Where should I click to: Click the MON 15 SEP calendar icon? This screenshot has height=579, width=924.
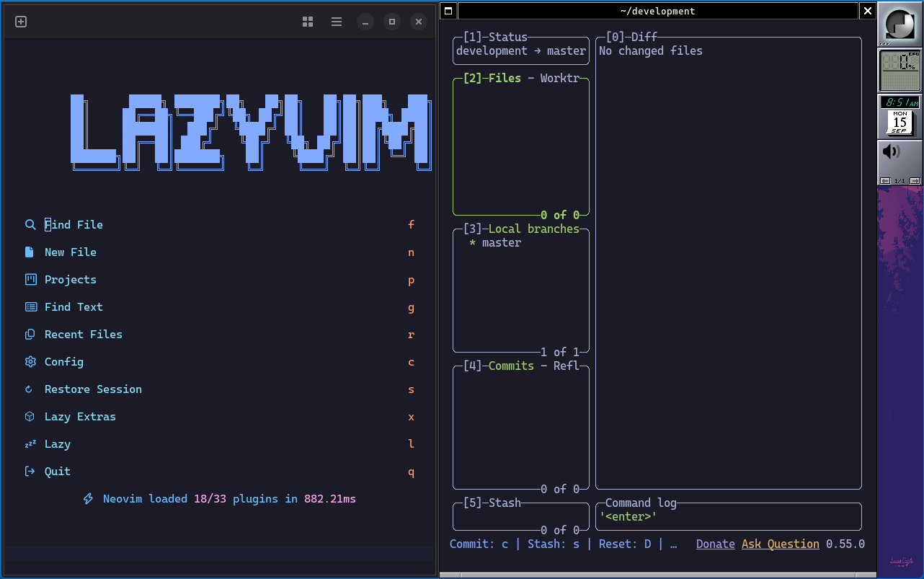tap(899, 123)
